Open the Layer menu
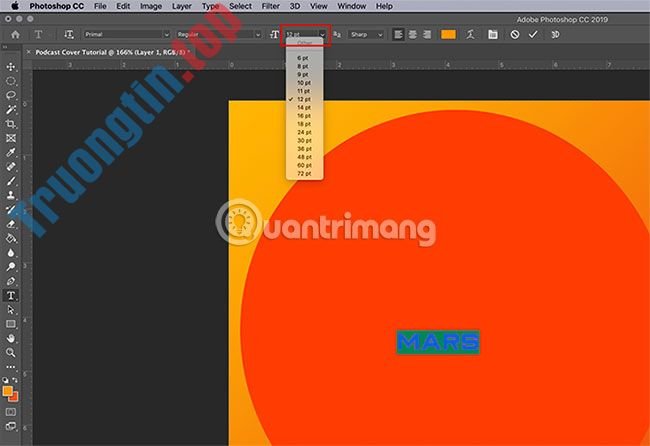This screenshot has height=446, width=650. point(182,6)
